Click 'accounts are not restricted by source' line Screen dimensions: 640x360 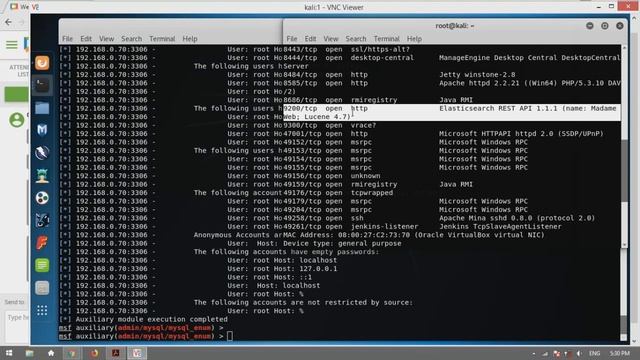click(x=303, y=302)
